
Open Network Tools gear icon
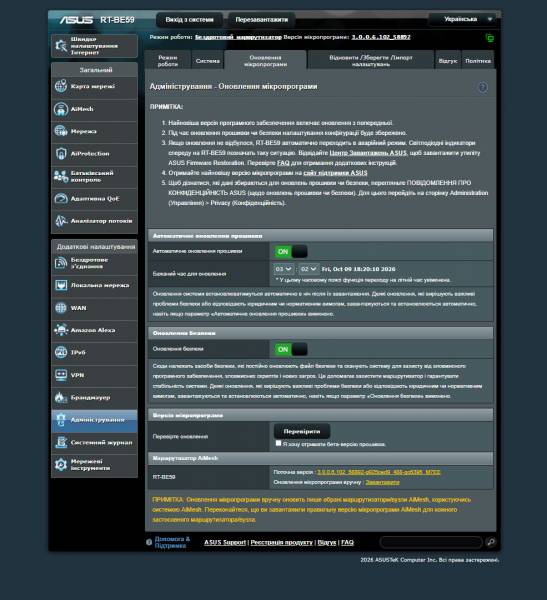(61, 465)
